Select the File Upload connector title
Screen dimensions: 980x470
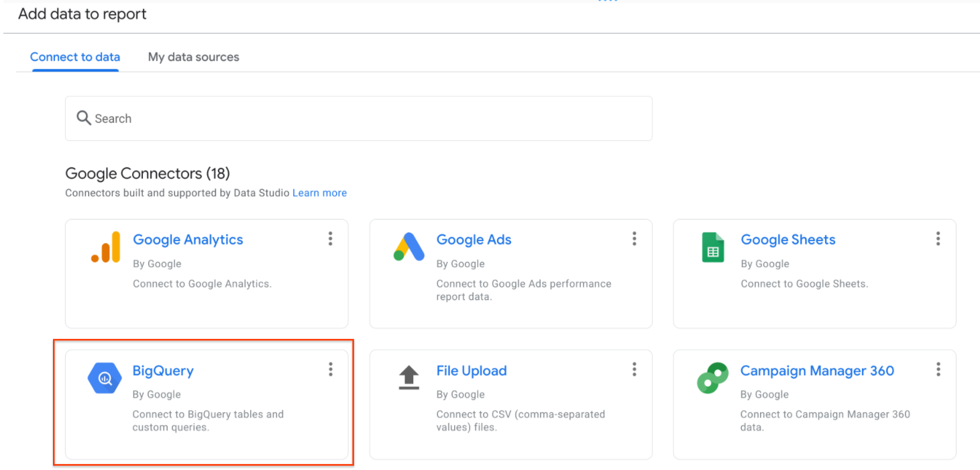pos(472,371)
